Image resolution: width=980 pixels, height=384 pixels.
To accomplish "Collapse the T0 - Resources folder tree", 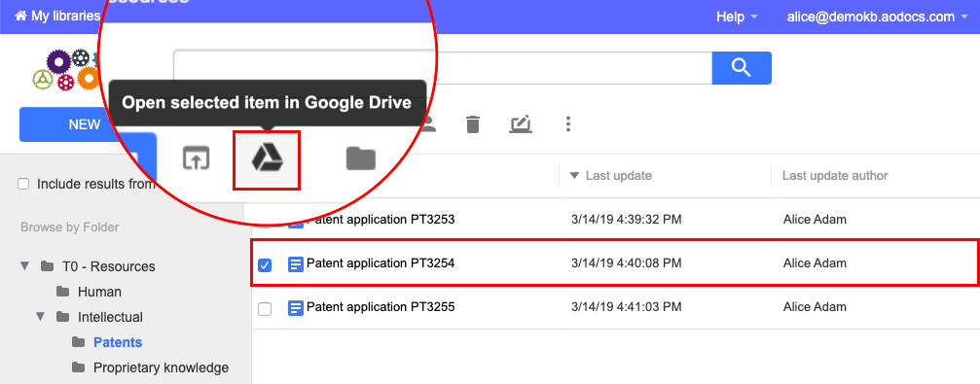I will [x=25, y=266].
